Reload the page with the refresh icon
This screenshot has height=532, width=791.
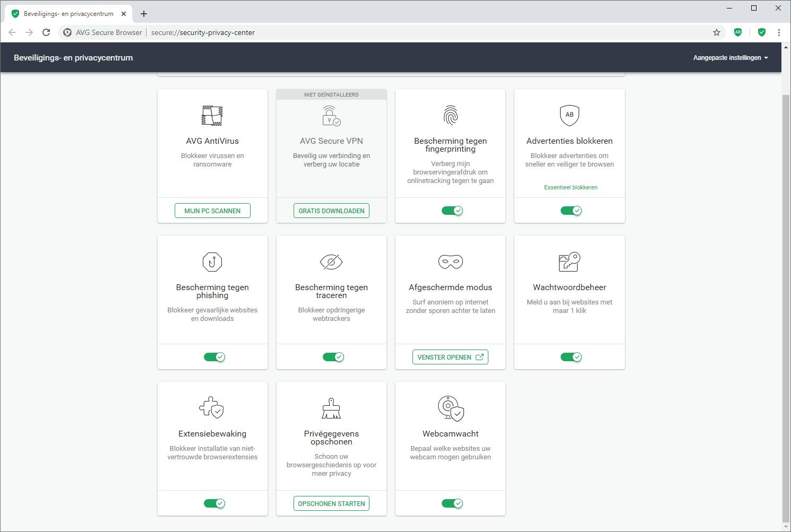coord(46,32)
